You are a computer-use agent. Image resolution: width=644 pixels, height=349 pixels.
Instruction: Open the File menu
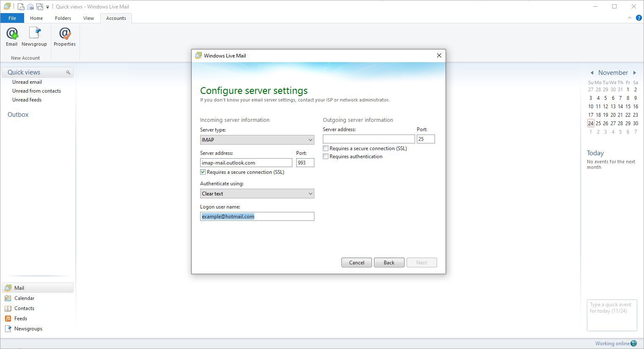12,18
